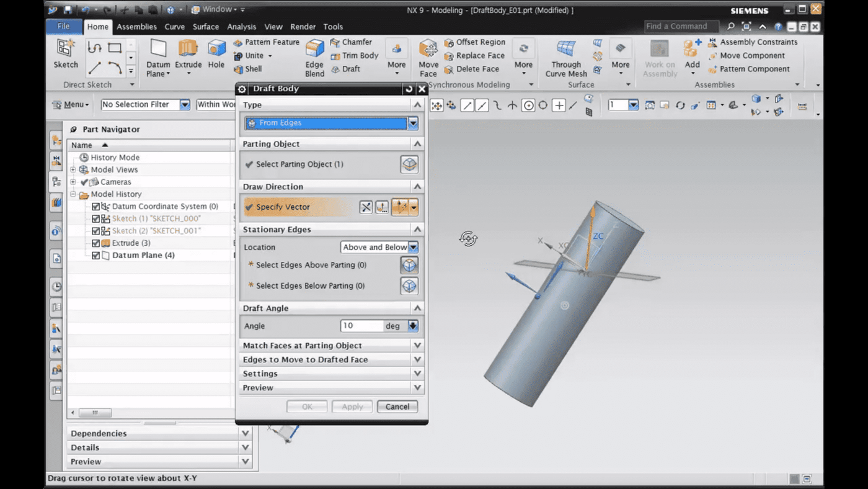The height and width of the screenshot is (489, 868).
Task: Click Select Edges Above Parting icon
Action: (409, 265)
